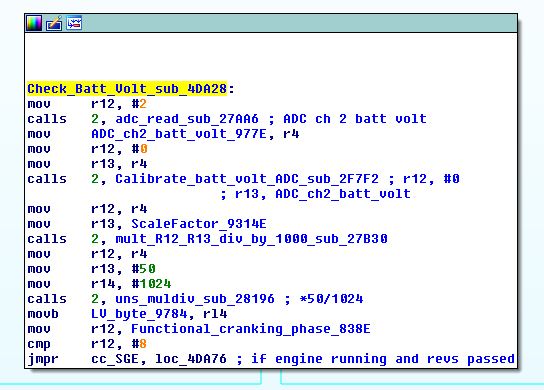Click the cmp instruction mnemonic
Viewport: 544px width, 390px height.
[x=39, y=344]
